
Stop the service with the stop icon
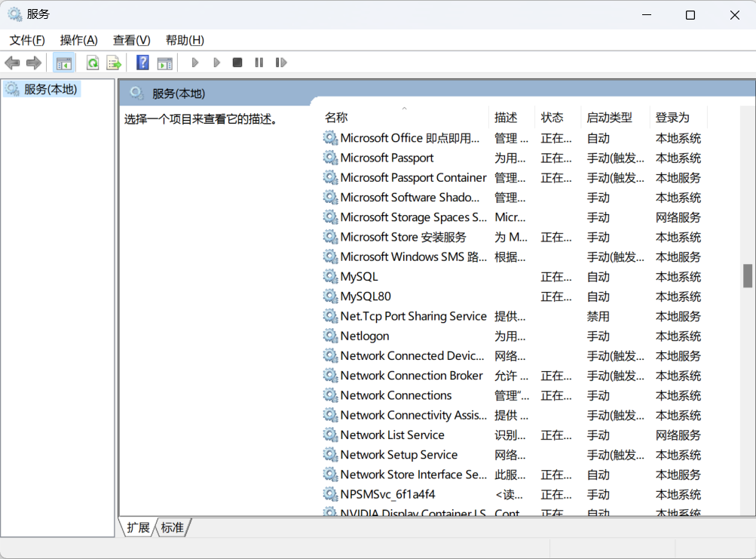pyautogui.click(x=237, y=63)
